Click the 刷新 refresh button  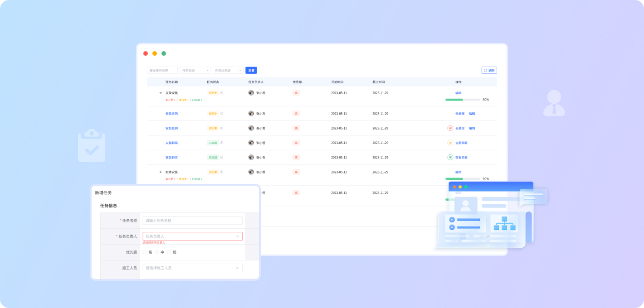tap(489, 70)
